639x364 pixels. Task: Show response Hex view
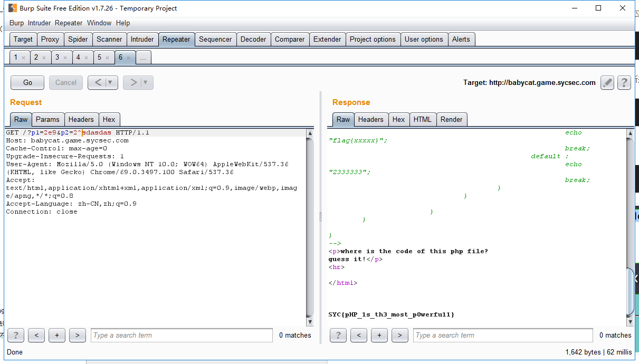399,119
